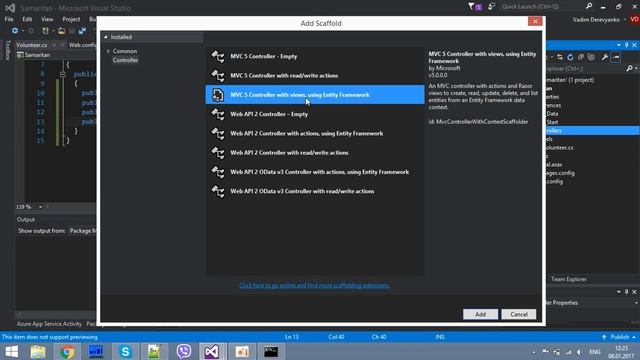Click the feedback icon beside Quick Launch
640x360 pixels.
(491, 7)
